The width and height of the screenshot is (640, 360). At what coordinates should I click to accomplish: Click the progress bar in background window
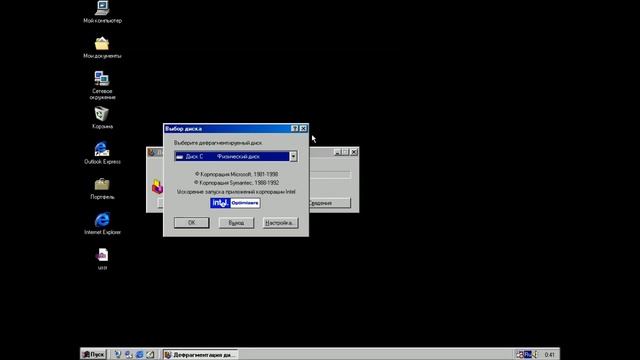click(330, 175)
